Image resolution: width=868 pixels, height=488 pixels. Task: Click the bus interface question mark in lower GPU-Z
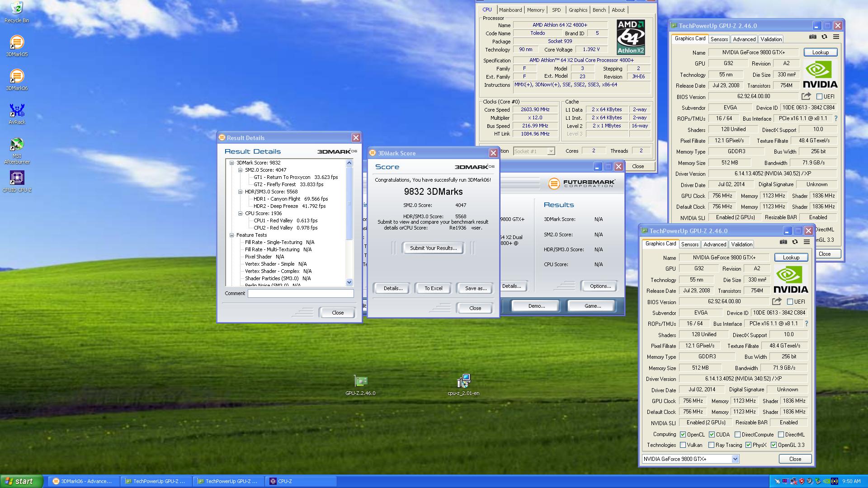point(807,324)
